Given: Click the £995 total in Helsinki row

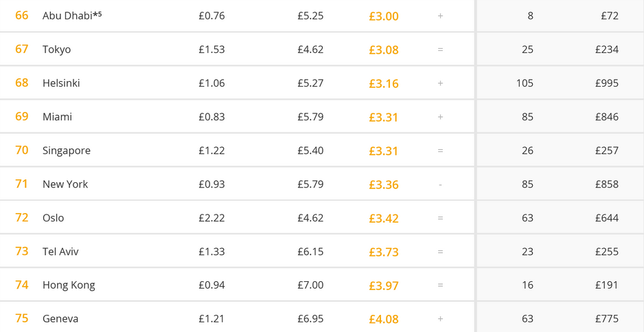Looking at the screenshot, I should [606, 83].
